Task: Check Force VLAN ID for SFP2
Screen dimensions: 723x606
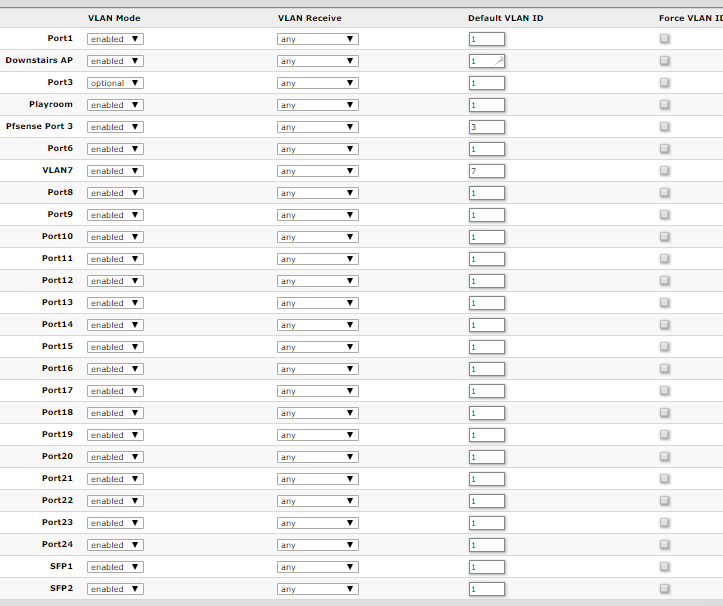Action: click(x=665, y=589)
